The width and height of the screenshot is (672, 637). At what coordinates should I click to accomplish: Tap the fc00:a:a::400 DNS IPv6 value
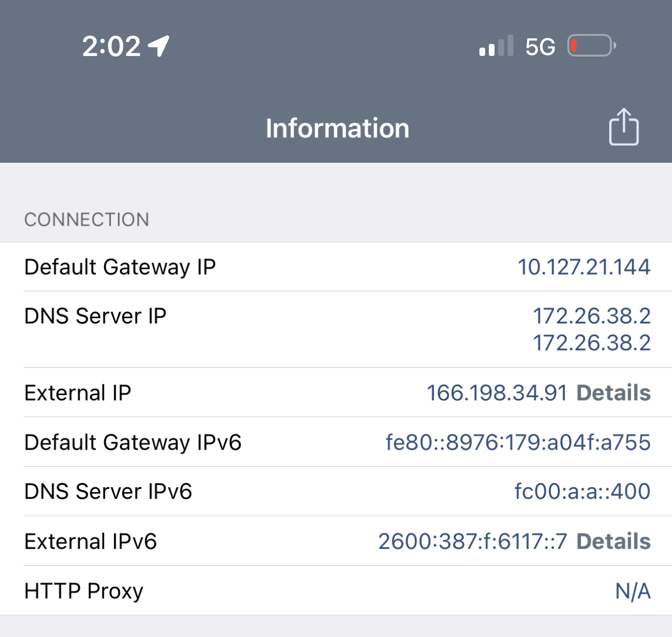click(582, 491)
